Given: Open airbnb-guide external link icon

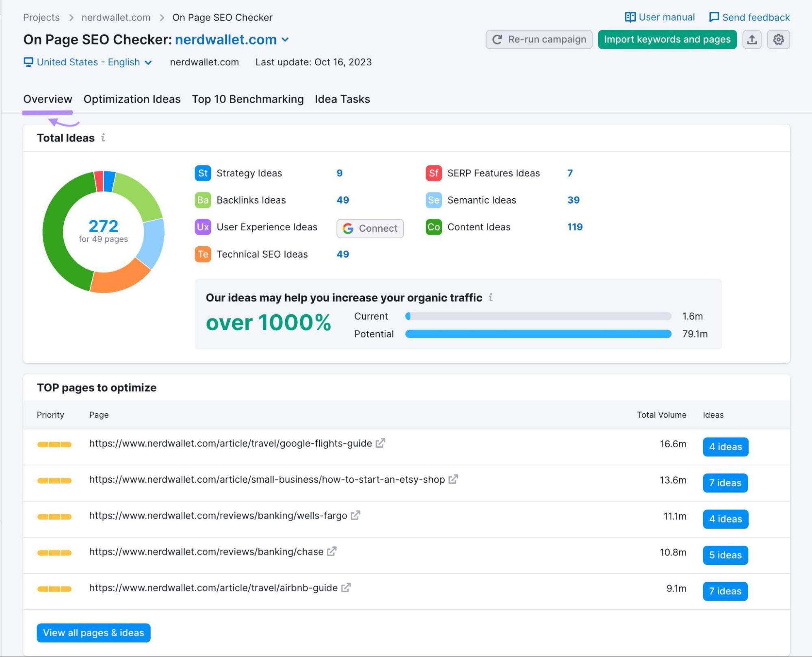Looking at the screenshot, I should click(x=346, y=588).
